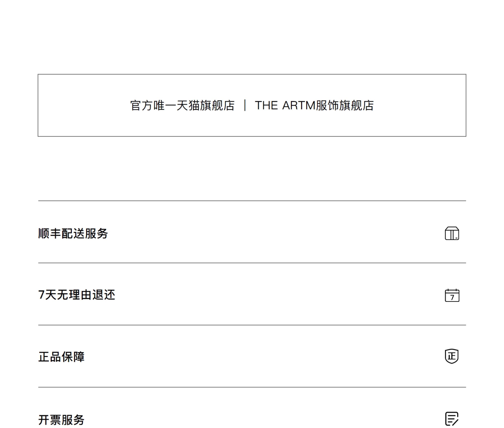The width and height of the screenshot is (504, 428).
Task: Click the separator line above 顺丰配送服务
Action: [252, 201]
